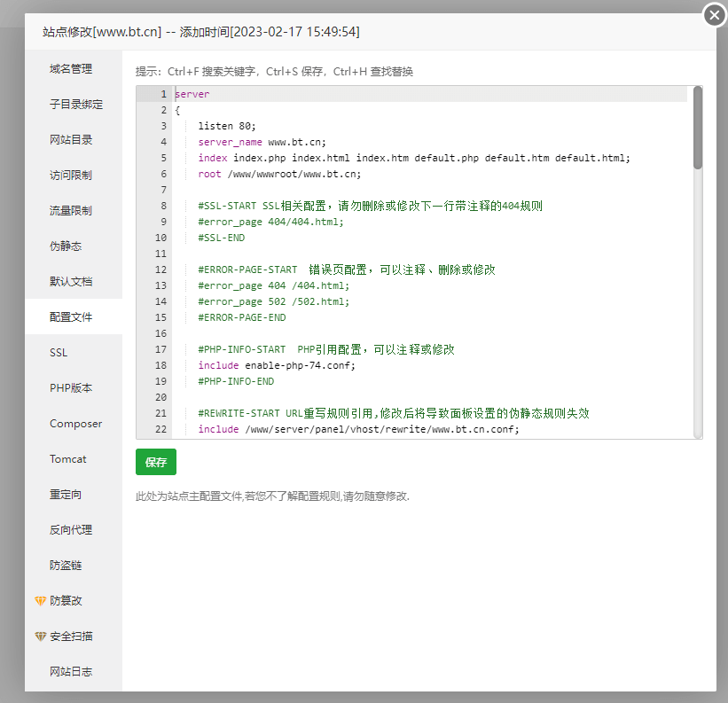728x703 pixels.
Task: Go to 流量限制 settings
Action: (71, 211)
